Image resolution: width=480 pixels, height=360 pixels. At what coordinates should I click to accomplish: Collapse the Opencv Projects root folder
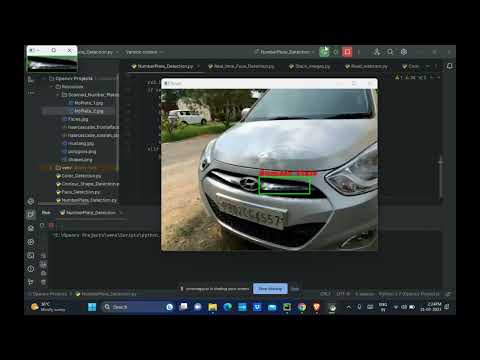[45, 79]
